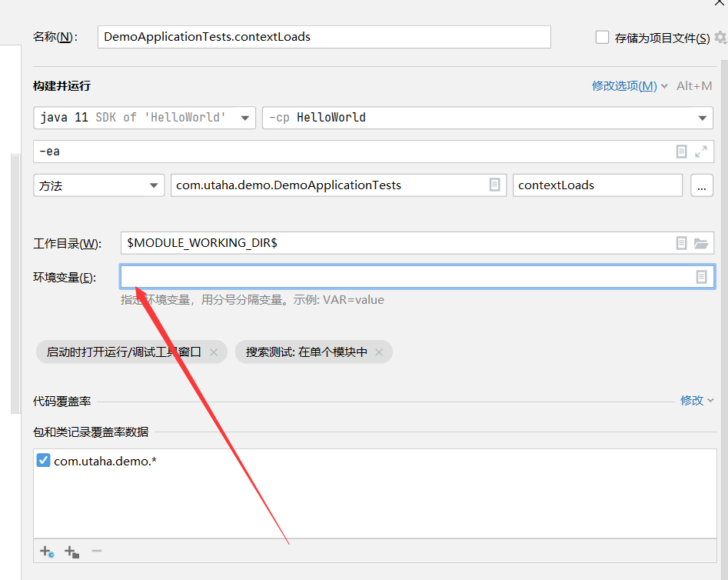This screenshot has width=728, height=580.
Task: Enable the 存储为项目文件 checkbox
Action: coord(602,37)
